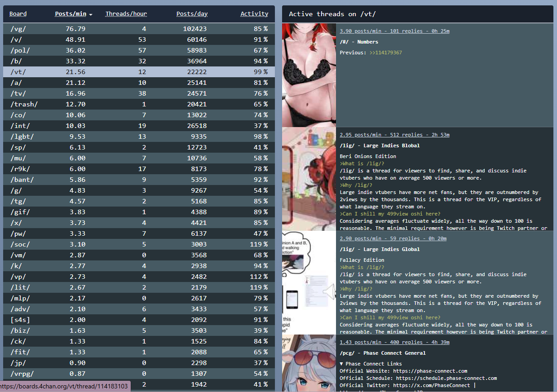Select the /mu/ board row
557x392 pixels.
(139, 158)
